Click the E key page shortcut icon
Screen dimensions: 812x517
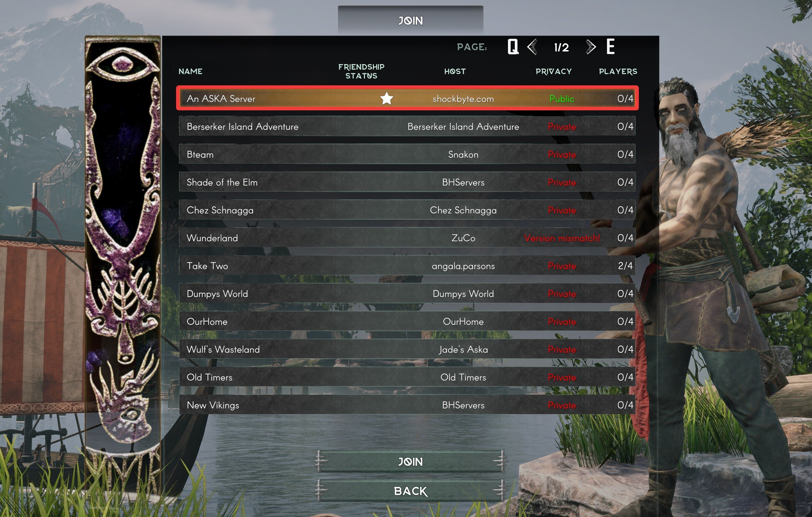610,46
